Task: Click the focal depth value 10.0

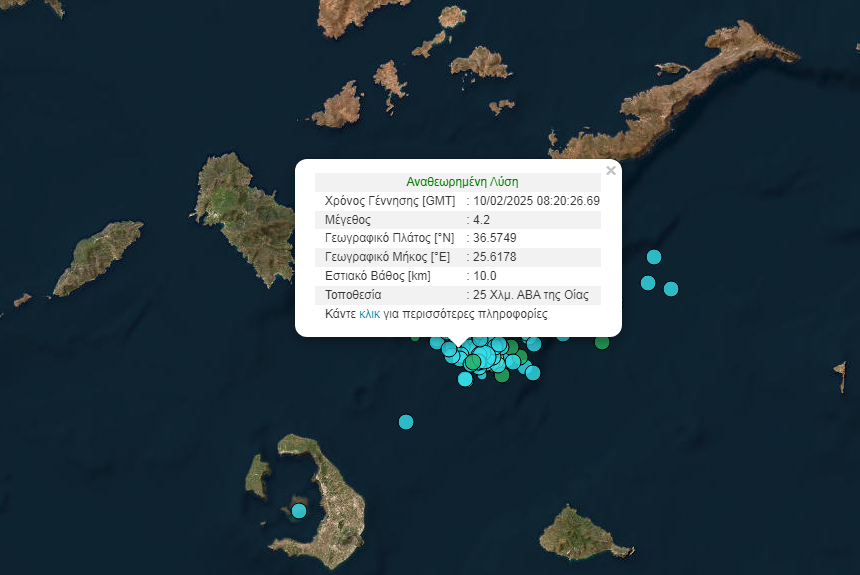Action: click(484, 275)
